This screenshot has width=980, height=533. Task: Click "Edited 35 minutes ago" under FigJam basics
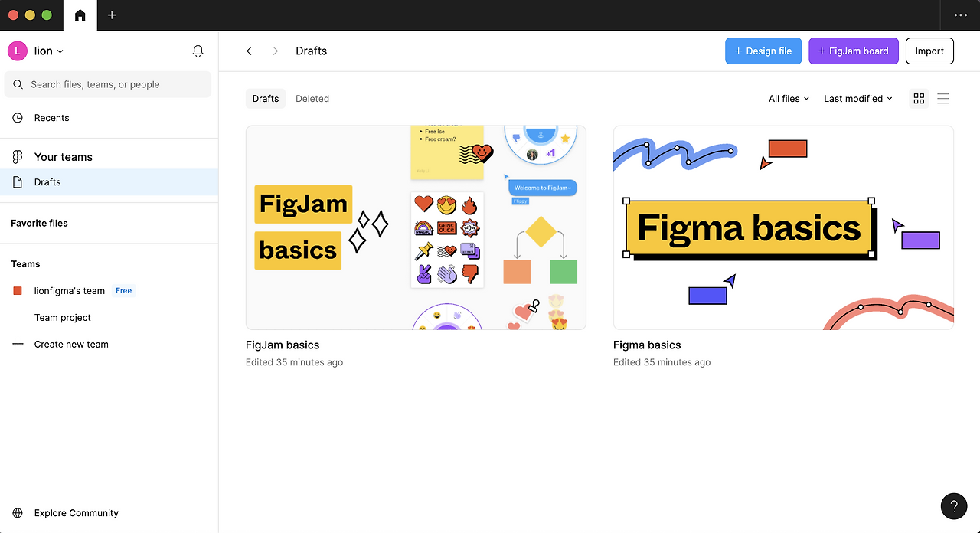[x=294, y=362]
